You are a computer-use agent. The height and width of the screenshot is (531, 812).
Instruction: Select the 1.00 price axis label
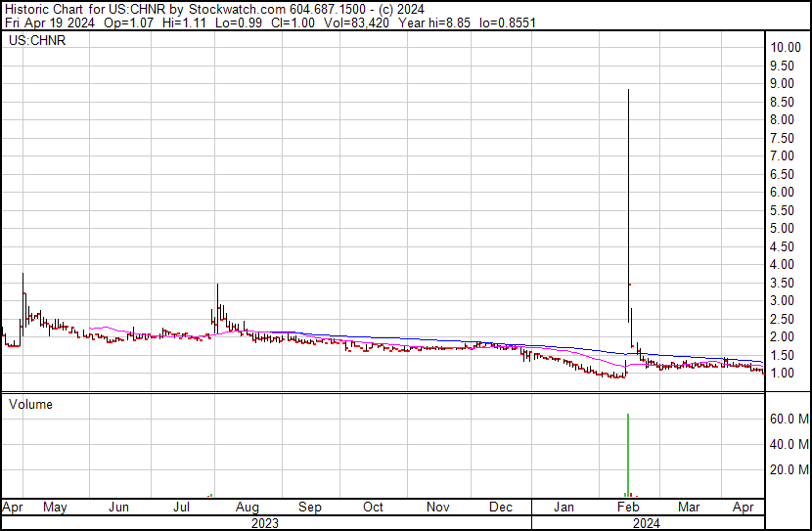point(783,374)
